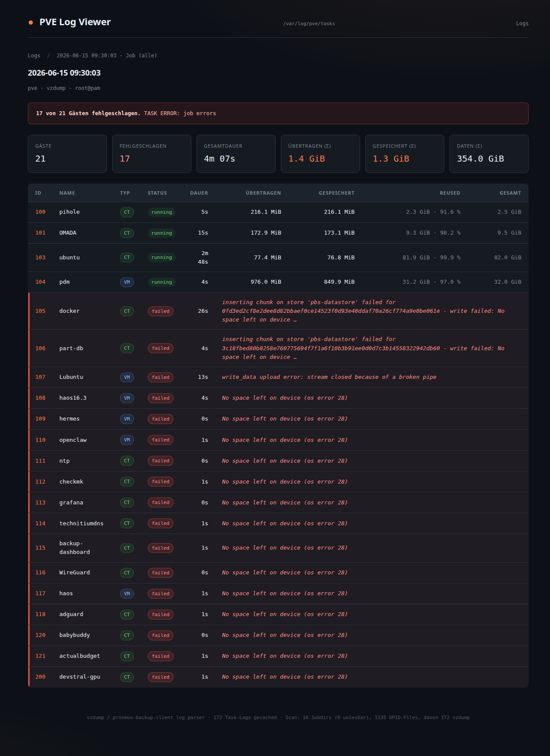Go to Logs in the breadcrumb
Viewport: 550px width, 756px height.
coord(34,56)
